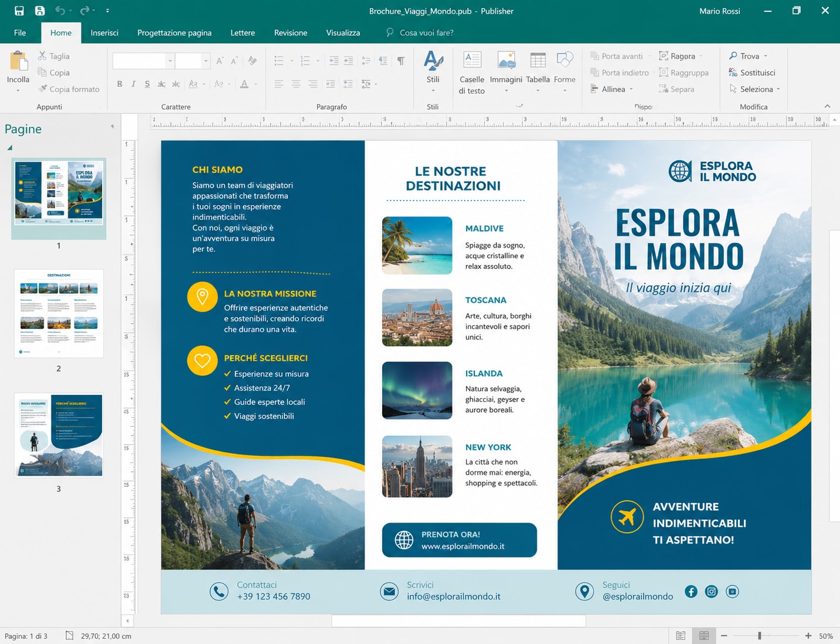Click the decrease indent icon
The image size is (840, 644).
[334, 60]
